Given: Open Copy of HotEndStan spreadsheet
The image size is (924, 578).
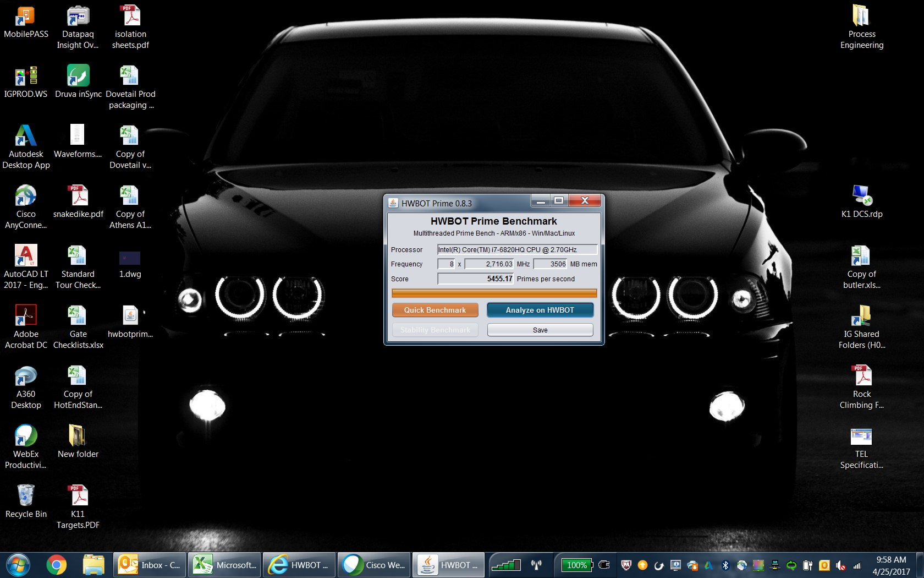Looking at the screenshot, I should pos(78,387).
